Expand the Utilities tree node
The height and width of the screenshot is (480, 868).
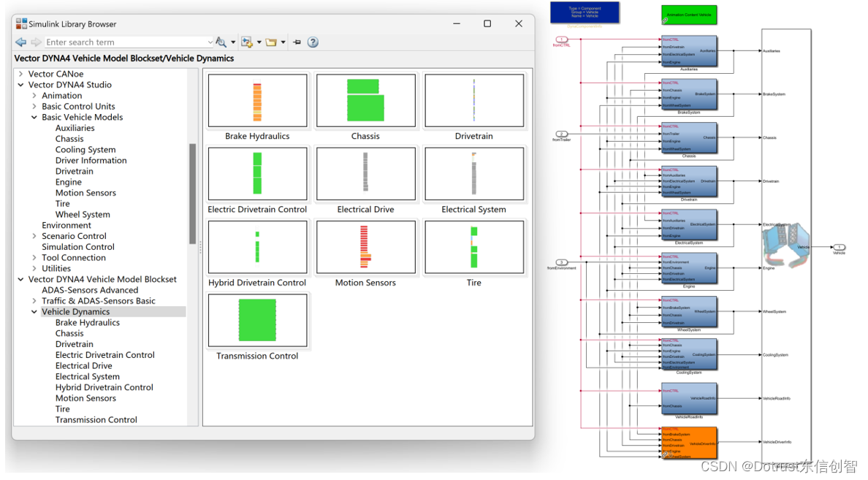(x=34, y=269)
